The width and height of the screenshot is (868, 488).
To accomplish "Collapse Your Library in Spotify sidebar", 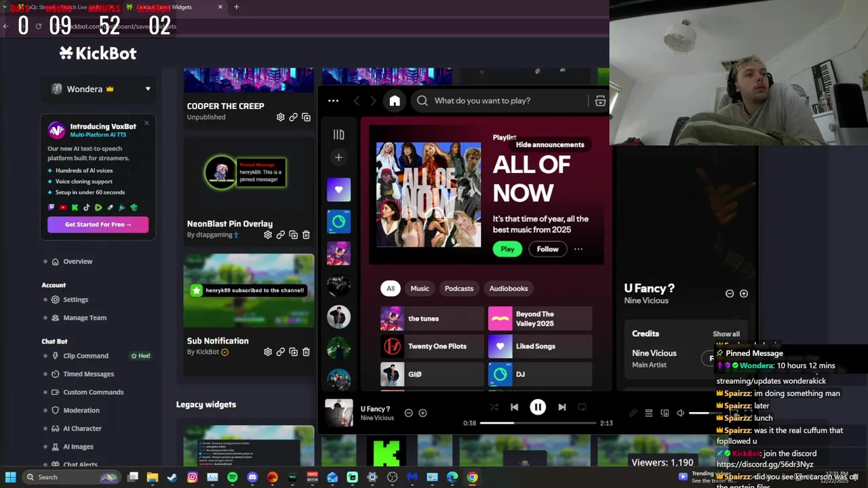I will click(338, 135).
